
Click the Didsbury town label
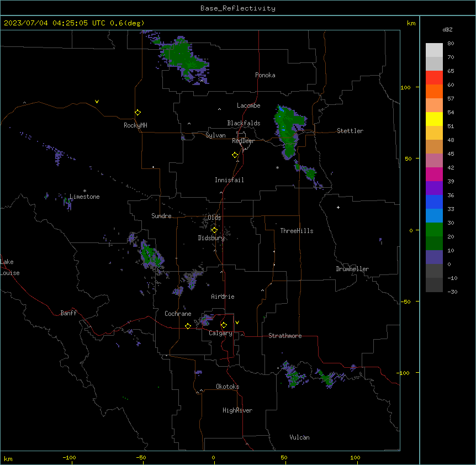click(x=211, y=238)
